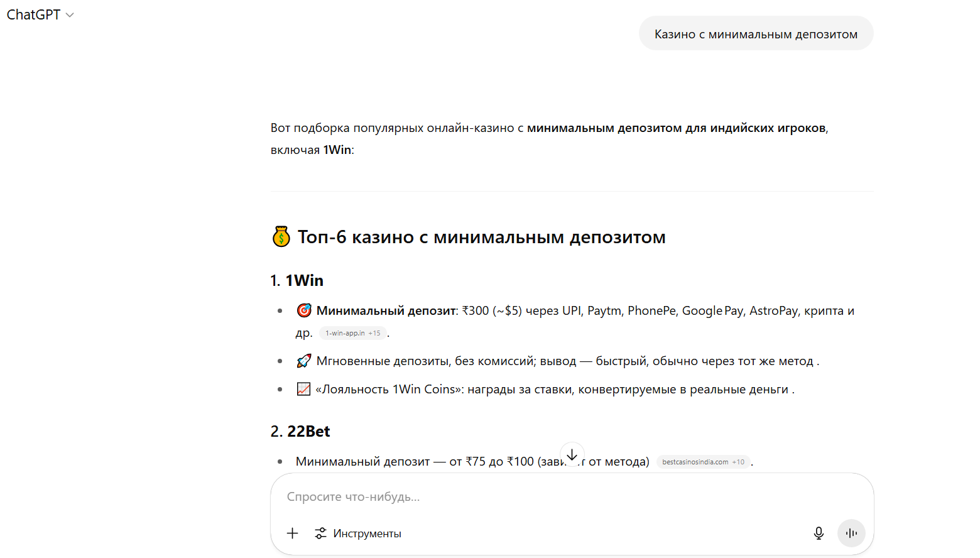Click the ChatGPT menu label
This screenshot has width=980, height=558.
click(x=33, y=14)
